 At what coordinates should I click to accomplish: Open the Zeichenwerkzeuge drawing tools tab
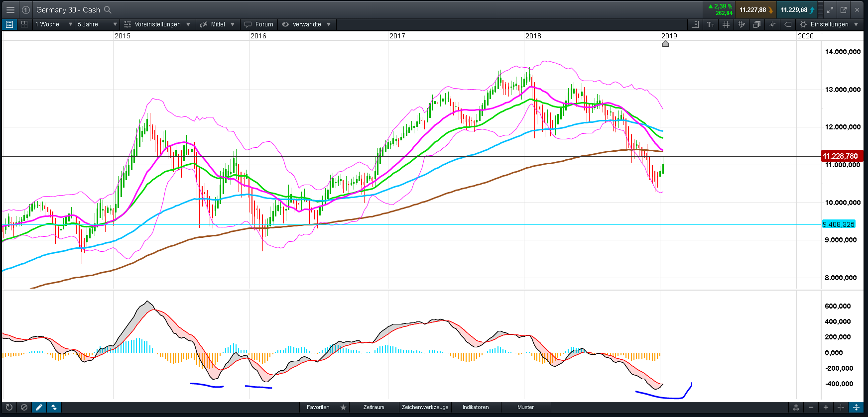coord(425,407)
